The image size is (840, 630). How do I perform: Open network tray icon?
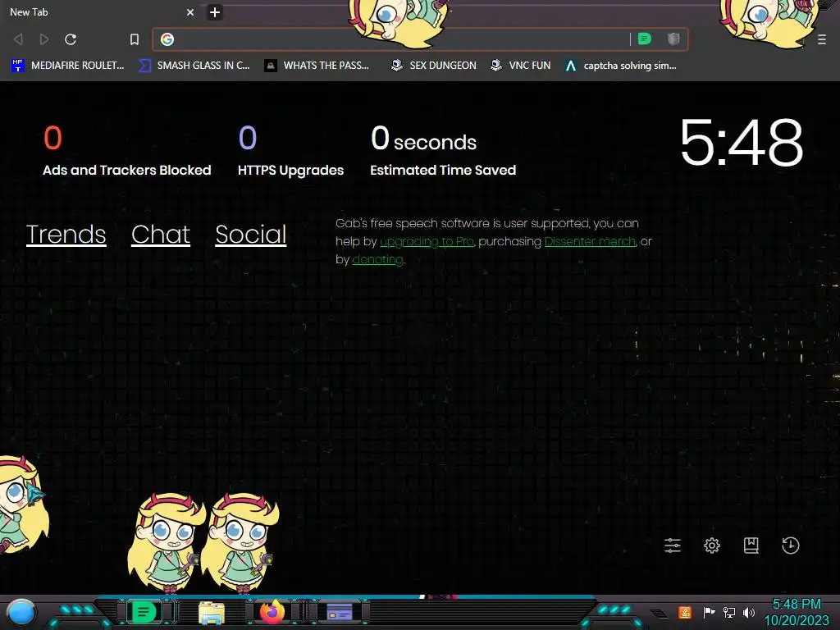pos(729,612)
